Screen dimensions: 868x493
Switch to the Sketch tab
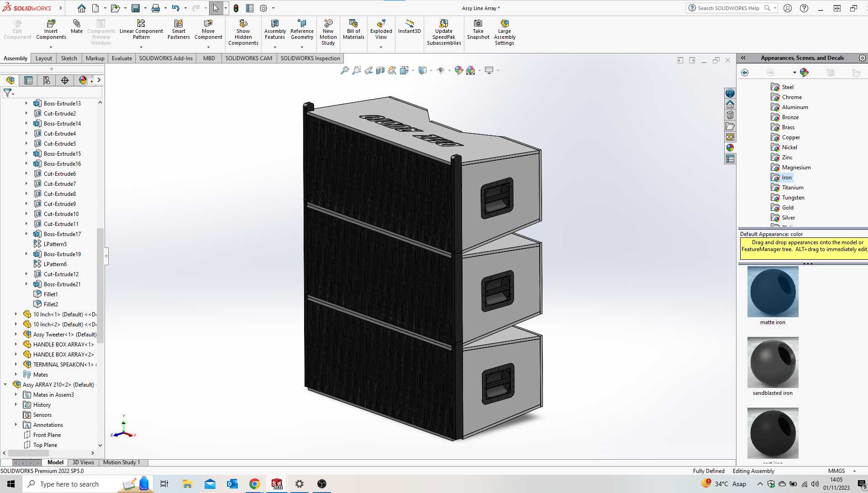(x=69, y=58)
